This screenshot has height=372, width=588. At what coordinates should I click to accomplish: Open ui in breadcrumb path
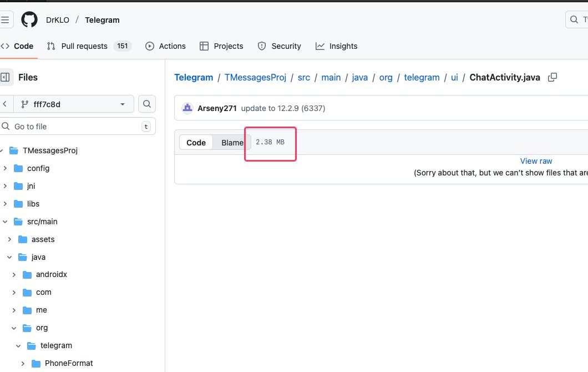tap(454, 77)
